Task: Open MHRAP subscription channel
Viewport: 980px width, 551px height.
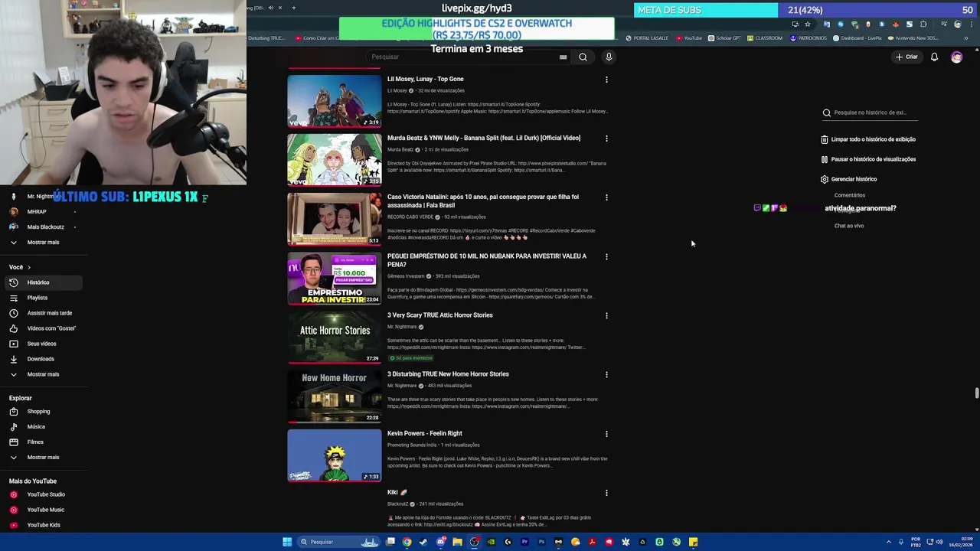Action: tap(43, 211)
